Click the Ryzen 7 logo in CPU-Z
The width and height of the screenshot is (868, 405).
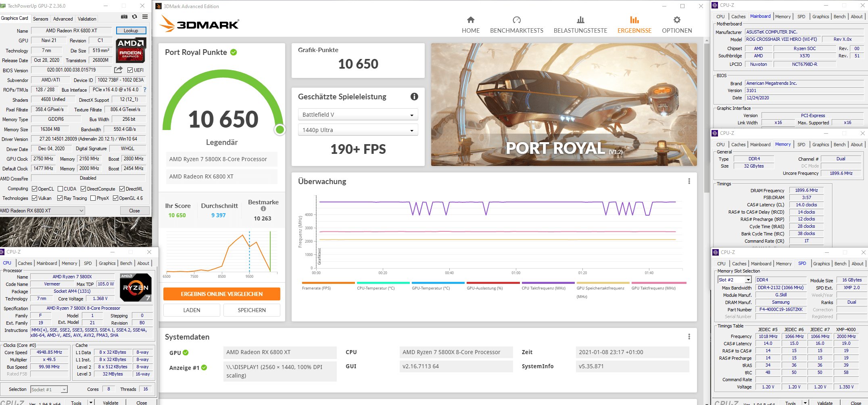[136, 287]
